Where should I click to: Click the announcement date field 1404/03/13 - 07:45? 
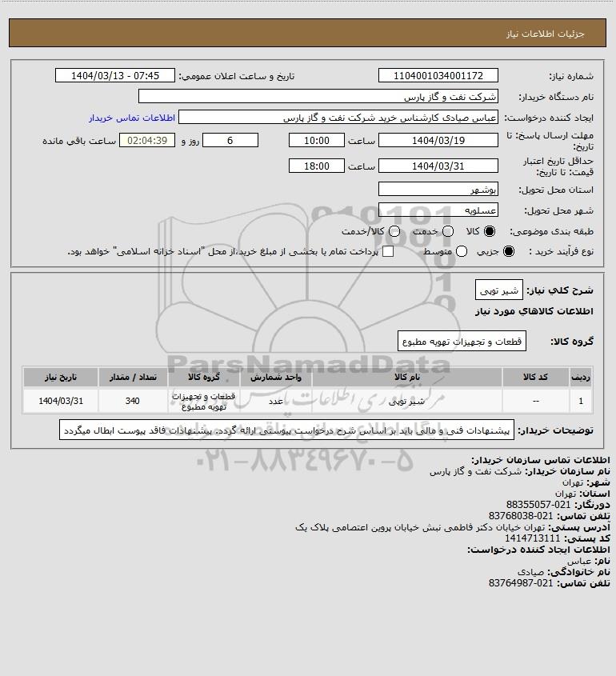[115, 75]
